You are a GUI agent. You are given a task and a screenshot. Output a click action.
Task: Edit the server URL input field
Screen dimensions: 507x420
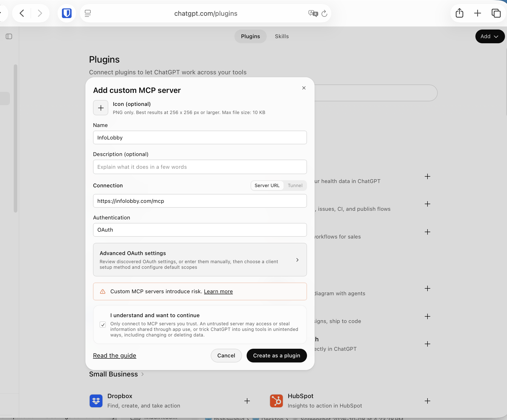coord(200,201)
